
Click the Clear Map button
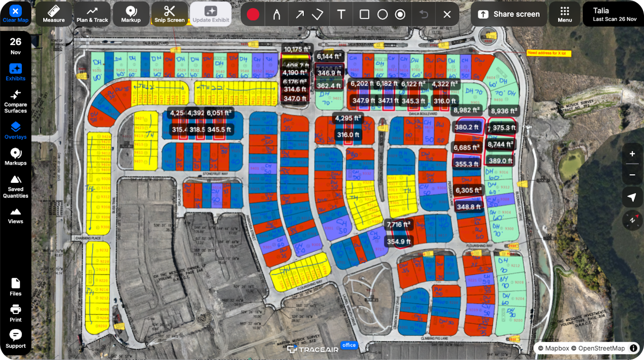pyautogui.click(x=15, y=14)
